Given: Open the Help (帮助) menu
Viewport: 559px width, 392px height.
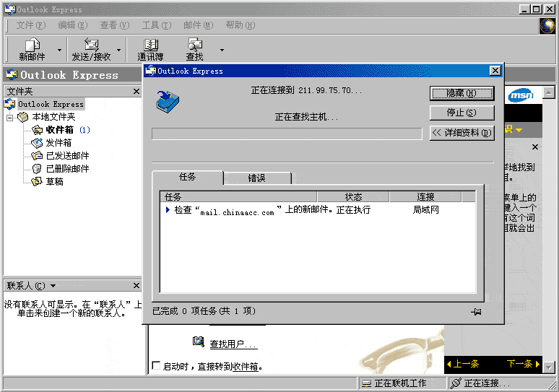Looking at the screenshot, I should (x=240, y=25).
